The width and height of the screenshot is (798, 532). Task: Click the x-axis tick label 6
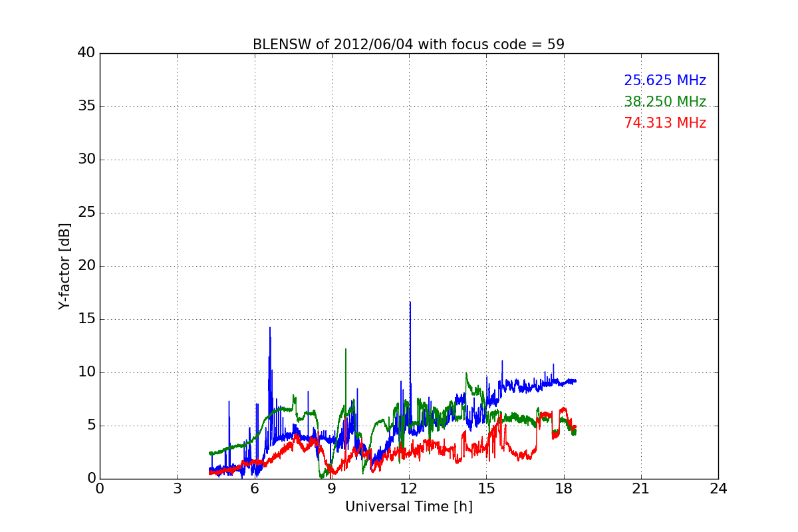click(255, 489)
